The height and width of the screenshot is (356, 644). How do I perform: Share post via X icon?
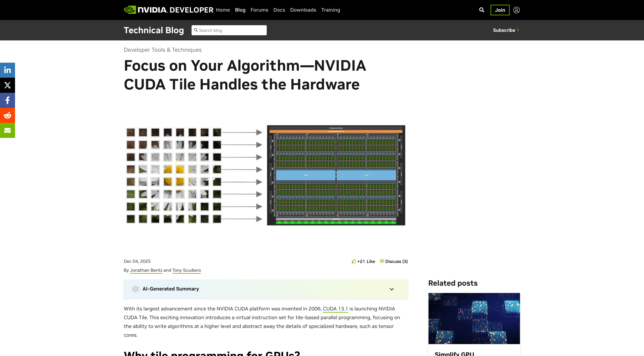click(8, 85)
